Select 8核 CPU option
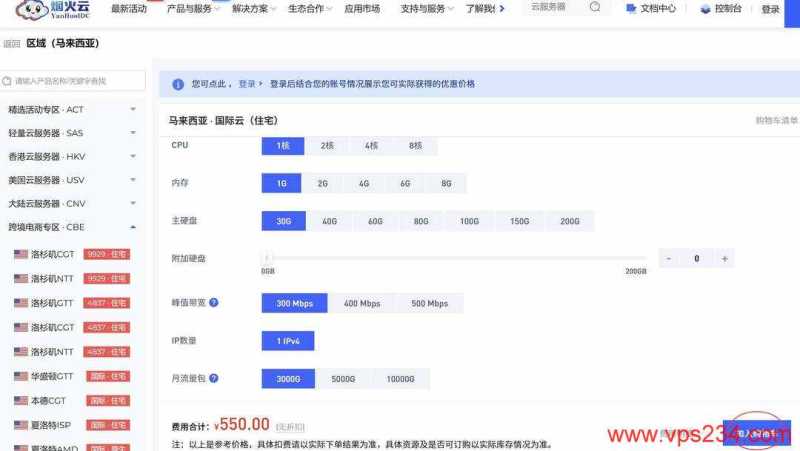This screenshot has width=800, height=451. click(415, 145)
